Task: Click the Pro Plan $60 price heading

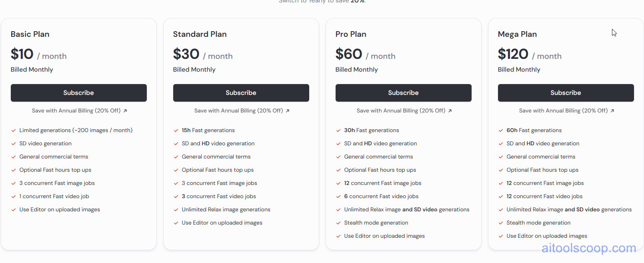Action: click(349, 54)
